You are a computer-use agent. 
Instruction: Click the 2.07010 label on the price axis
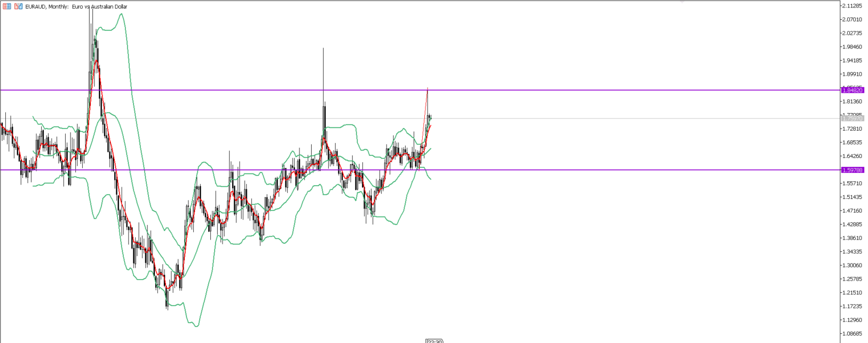click(852, 20)
